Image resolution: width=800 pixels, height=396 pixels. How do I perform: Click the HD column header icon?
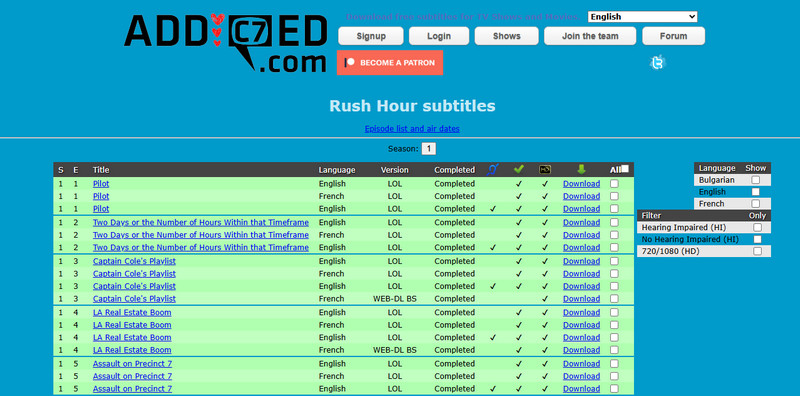click(x=545, y=169)
